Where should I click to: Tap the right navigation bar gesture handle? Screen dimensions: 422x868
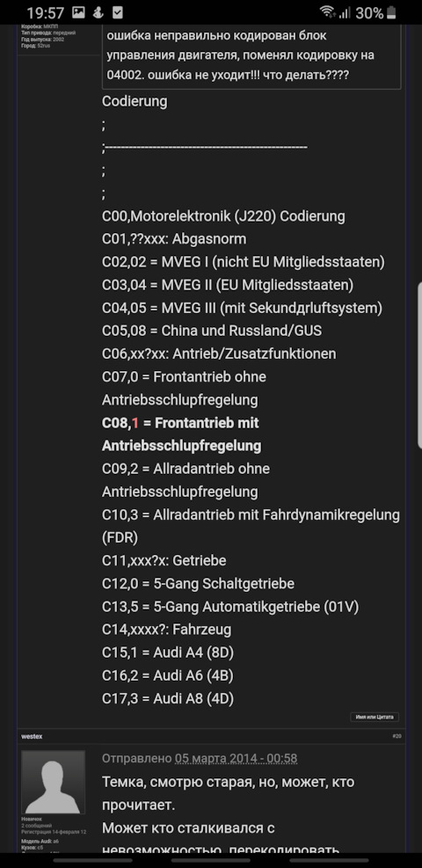tap(329, 860)
